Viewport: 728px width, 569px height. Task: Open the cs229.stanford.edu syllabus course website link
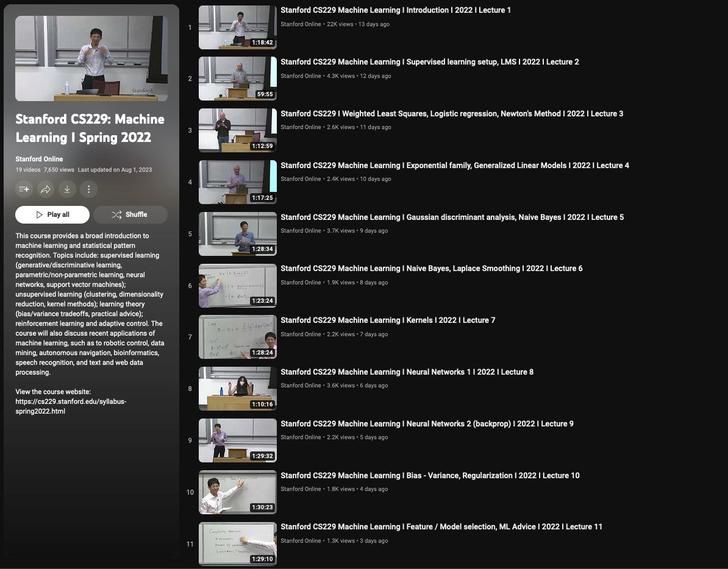pyautogui.click(x=71, y=406)
